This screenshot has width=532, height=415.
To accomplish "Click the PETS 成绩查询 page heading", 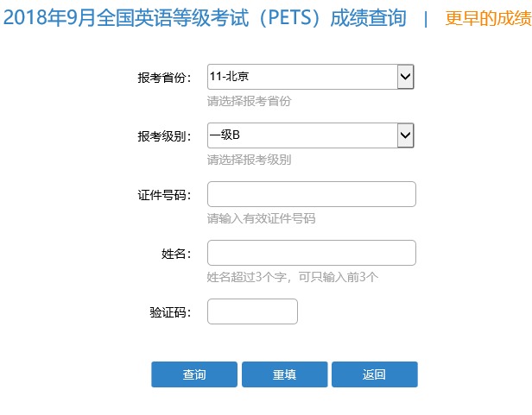I will [x=204, y=19].
